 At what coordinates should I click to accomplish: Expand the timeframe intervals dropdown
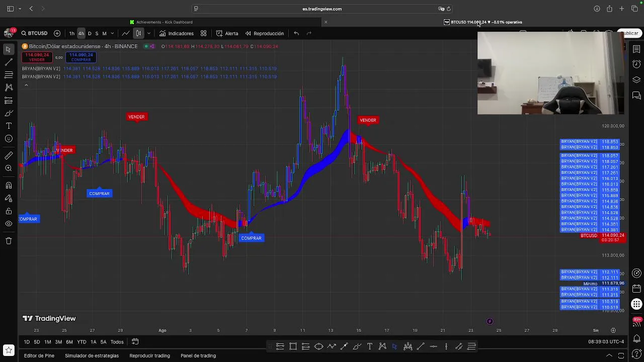coord(112,34)
